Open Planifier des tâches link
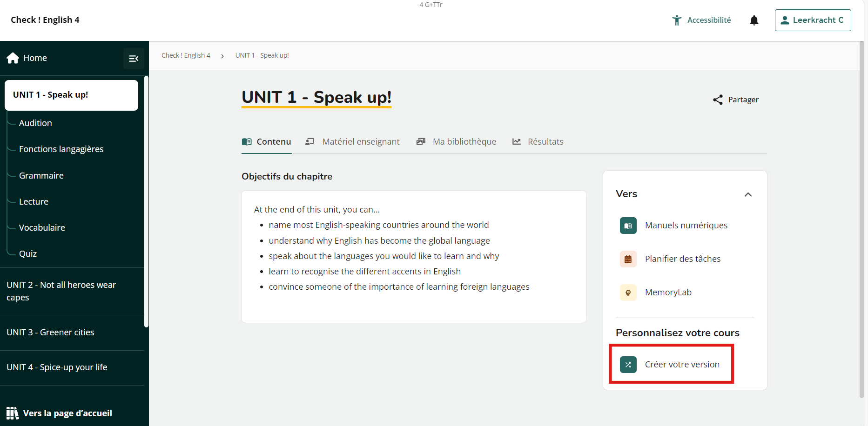868x426 pixels. [x=683, y=259]
